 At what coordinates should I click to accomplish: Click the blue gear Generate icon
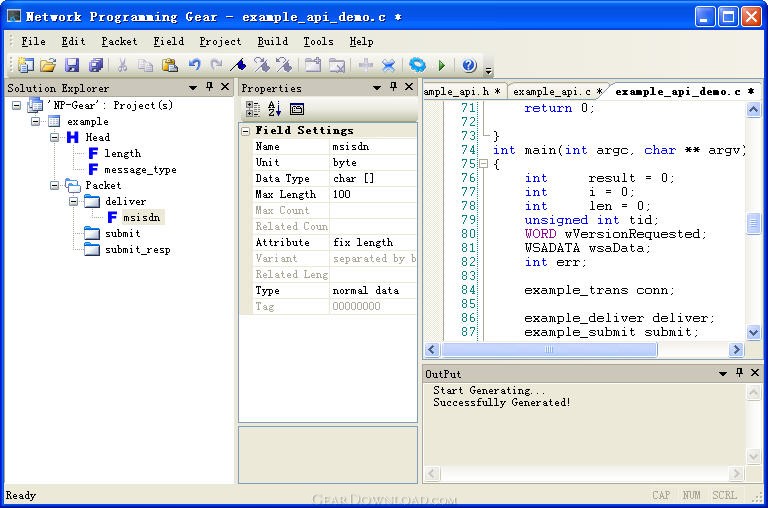(417, 65)
